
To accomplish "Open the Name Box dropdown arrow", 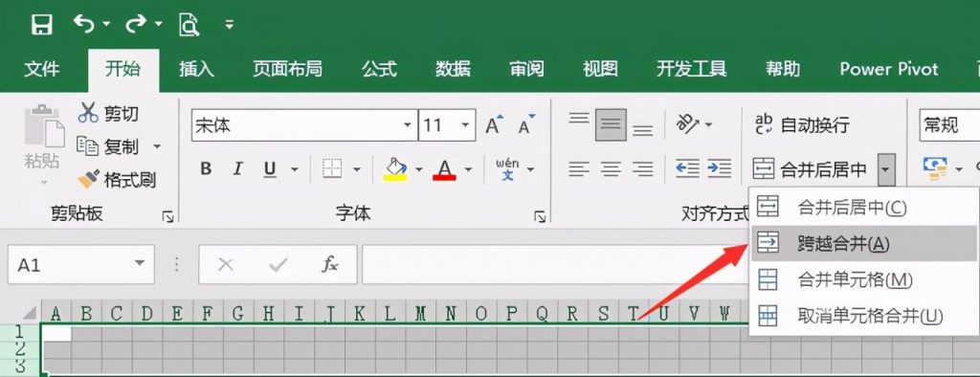I will pos(140,263).
